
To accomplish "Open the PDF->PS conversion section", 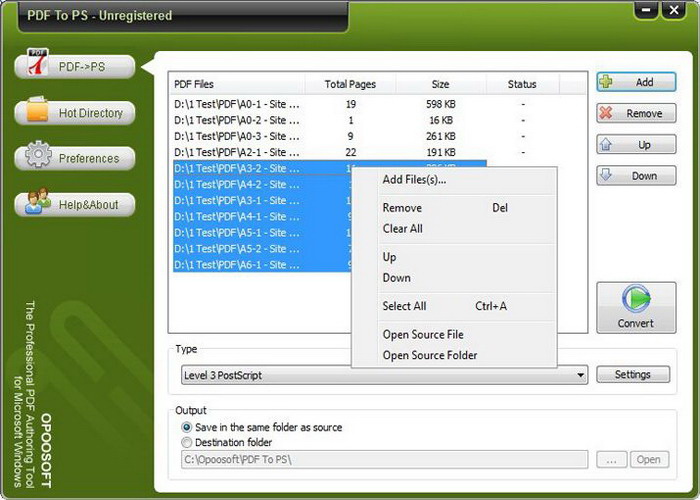I will [x=75, y=67].
